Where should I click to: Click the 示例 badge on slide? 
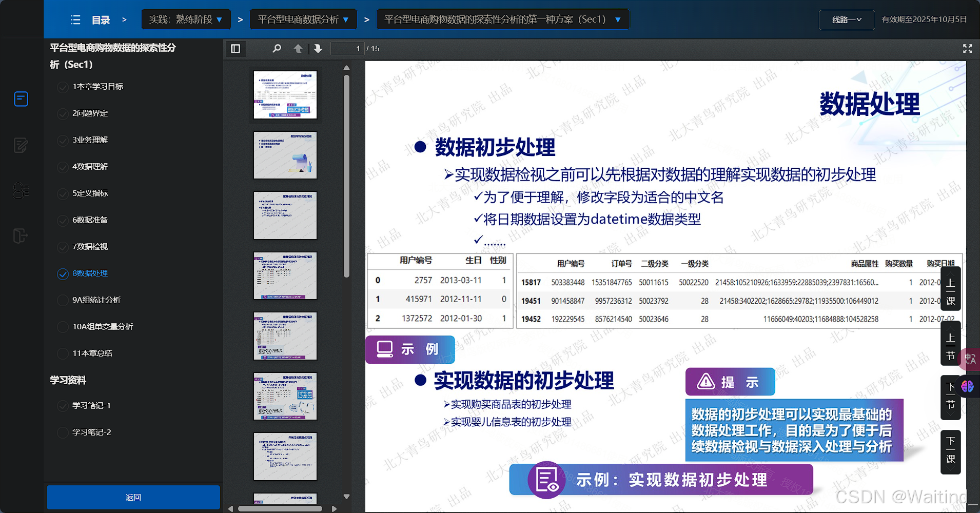410,349
